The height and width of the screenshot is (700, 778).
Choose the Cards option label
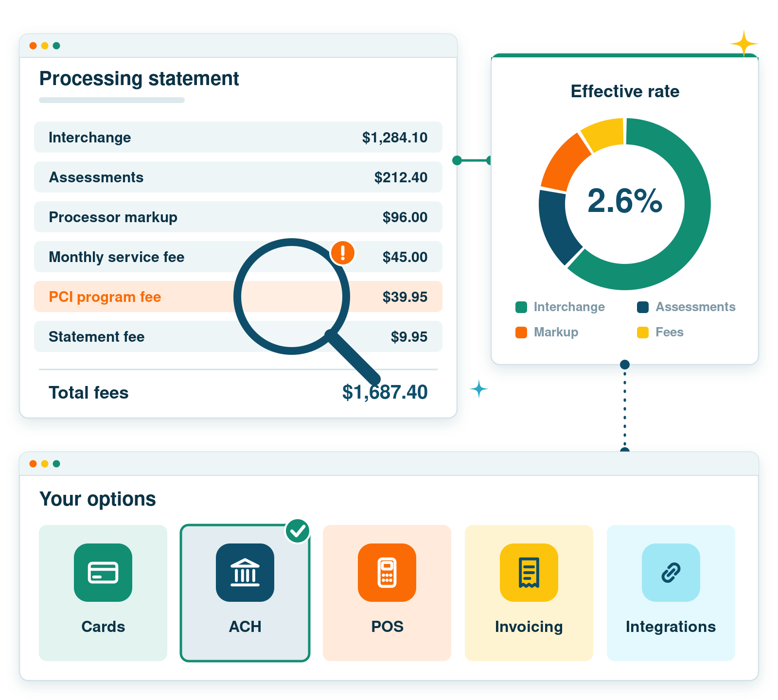click(103, 627)
